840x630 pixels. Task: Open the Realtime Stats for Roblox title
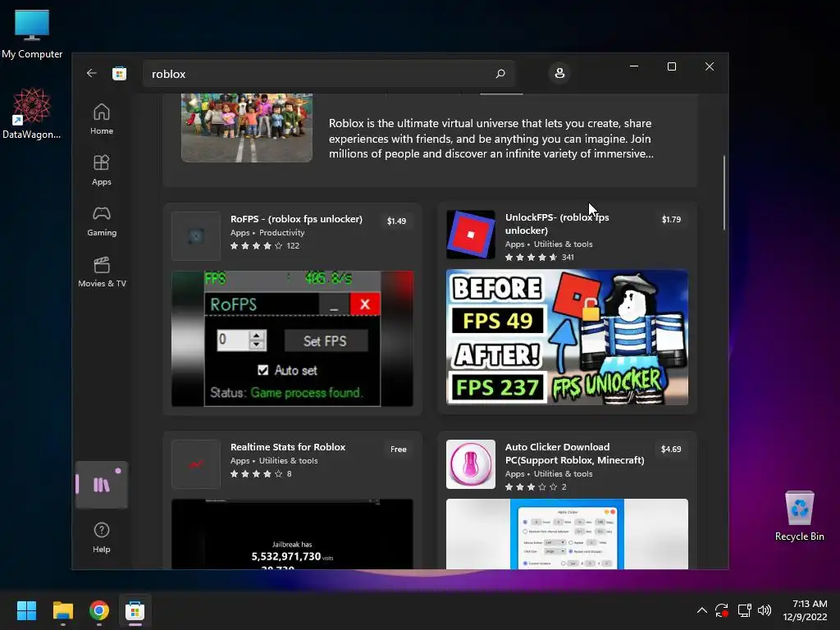click(x=288, y=447)
